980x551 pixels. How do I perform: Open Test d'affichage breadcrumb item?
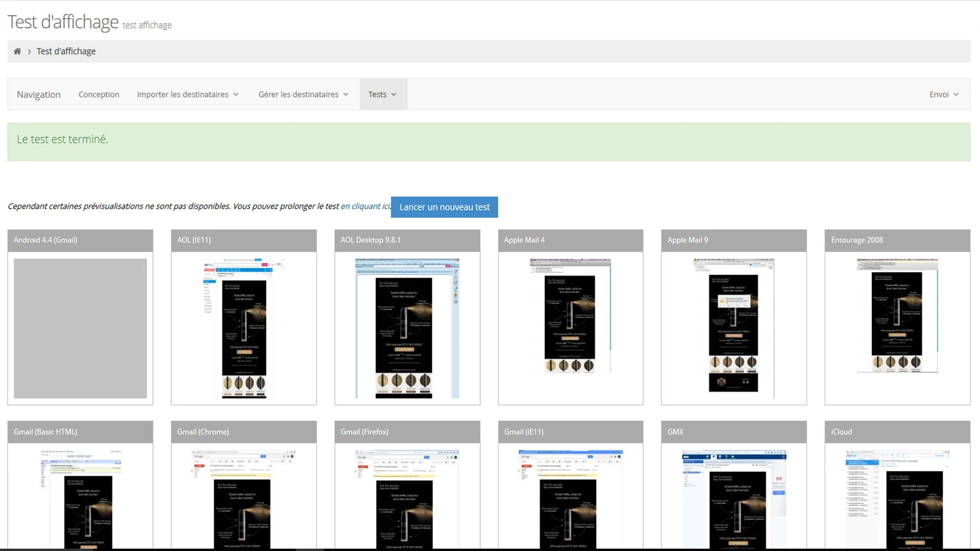(x=66, y=51)
